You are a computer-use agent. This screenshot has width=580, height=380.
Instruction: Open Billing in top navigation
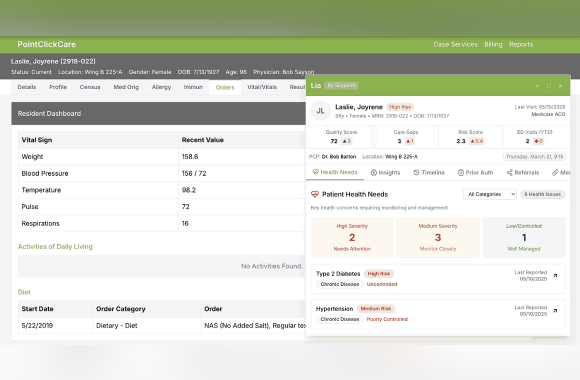(493, 44)
